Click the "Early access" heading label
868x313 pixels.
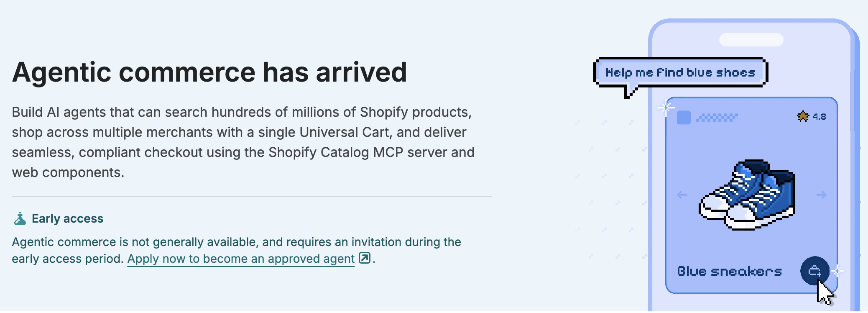67,218
